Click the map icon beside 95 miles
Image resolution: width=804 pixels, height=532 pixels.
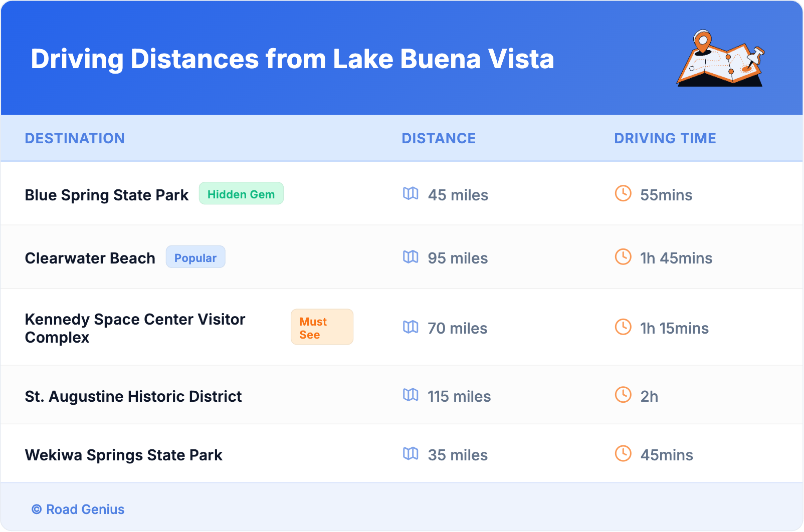click(x=411, y=257)
